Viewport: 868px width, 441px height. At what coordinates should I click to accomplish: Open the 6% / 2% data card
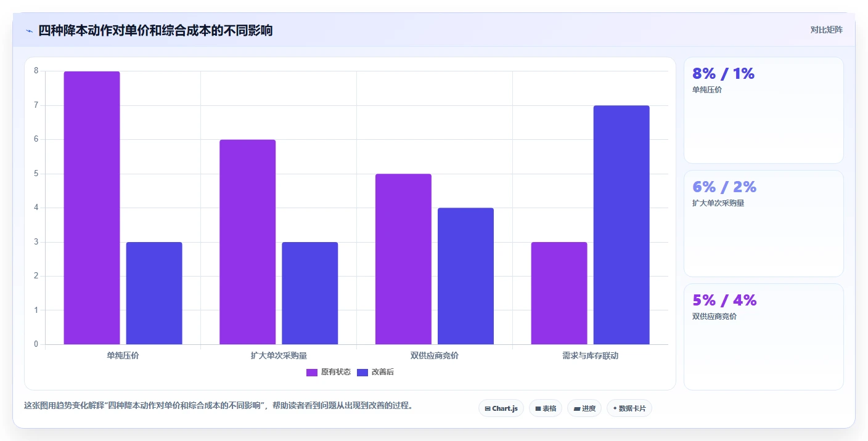pos(763,224)
